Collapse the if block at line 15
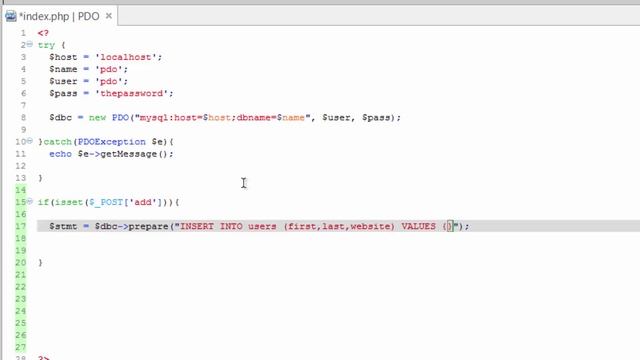 point(30,201)
